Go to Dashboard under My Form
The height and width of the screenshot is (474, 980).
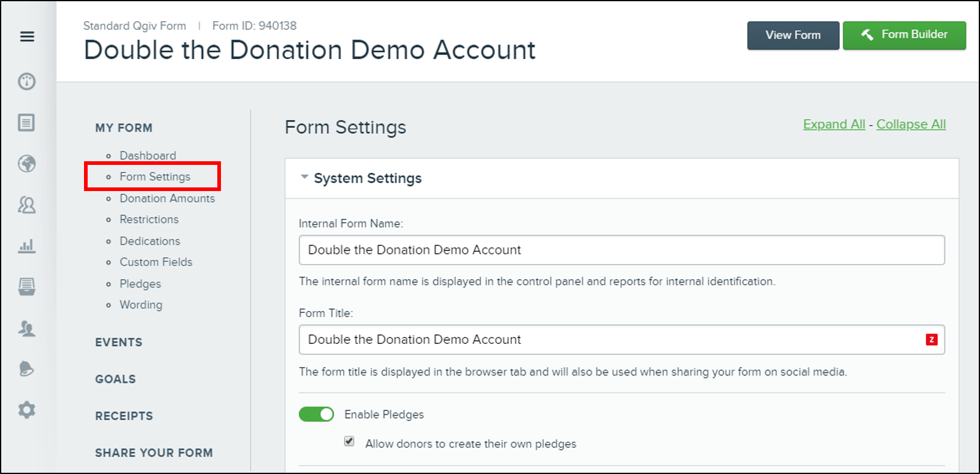pos(148,156)
